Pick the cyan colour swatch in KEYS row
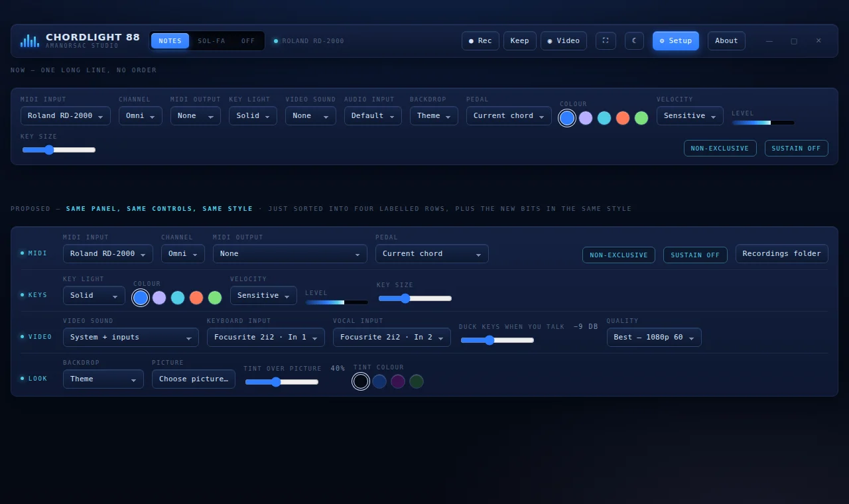This screenshot has width=849, height=504. [178, 298]
